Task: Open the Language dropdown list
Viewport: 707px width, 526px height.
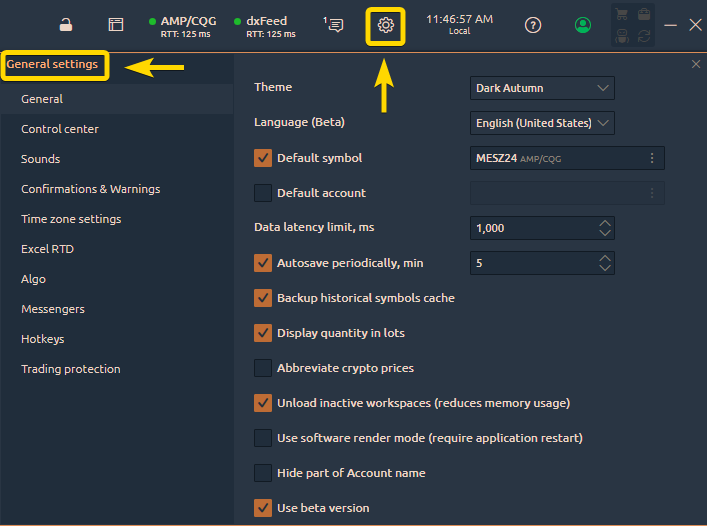Action: click(542, 123)
